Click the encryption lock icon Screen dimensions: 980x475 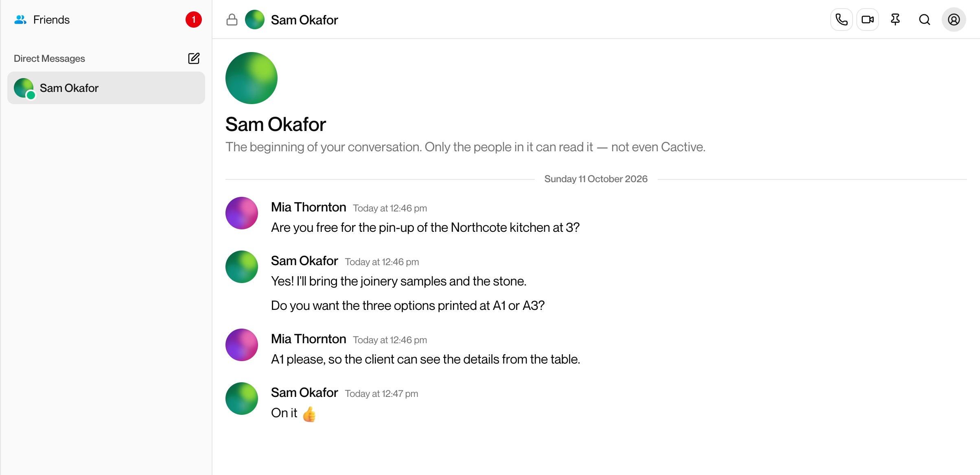232,20
